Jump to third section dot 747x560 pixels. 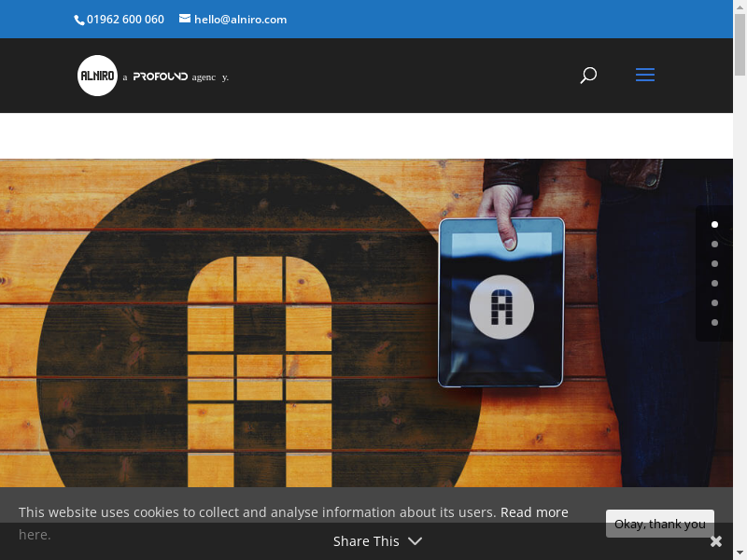point(714,263)
